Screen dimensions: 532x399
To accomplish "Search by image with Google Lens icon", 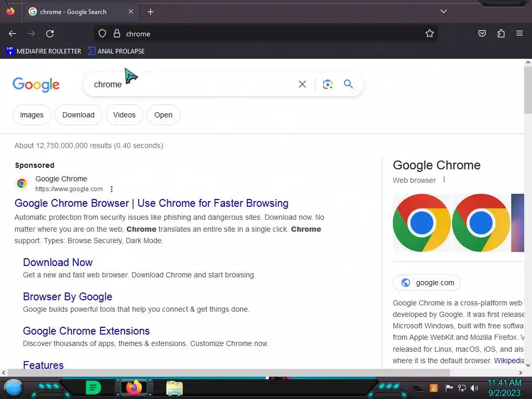I will point(327,84).
